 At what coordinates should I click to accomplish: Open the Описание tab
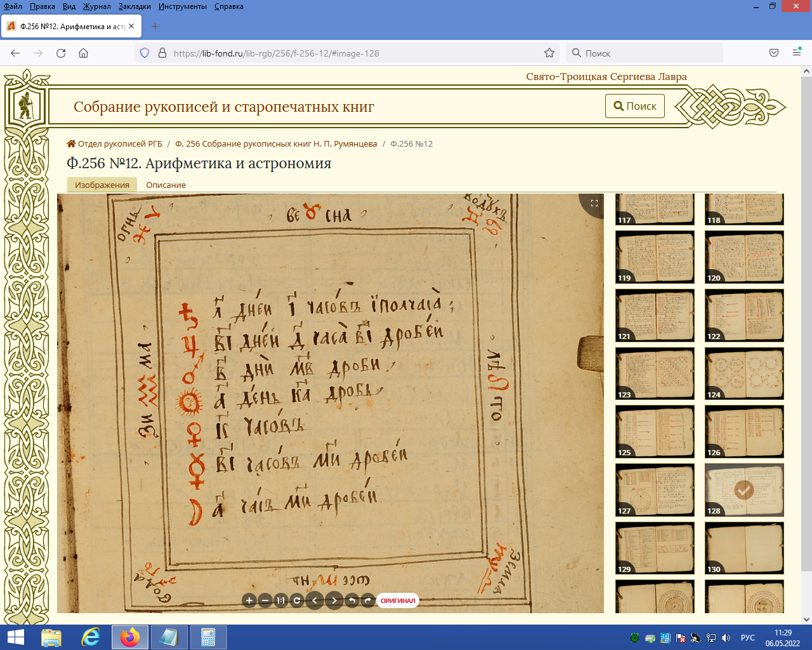point(166,185)
